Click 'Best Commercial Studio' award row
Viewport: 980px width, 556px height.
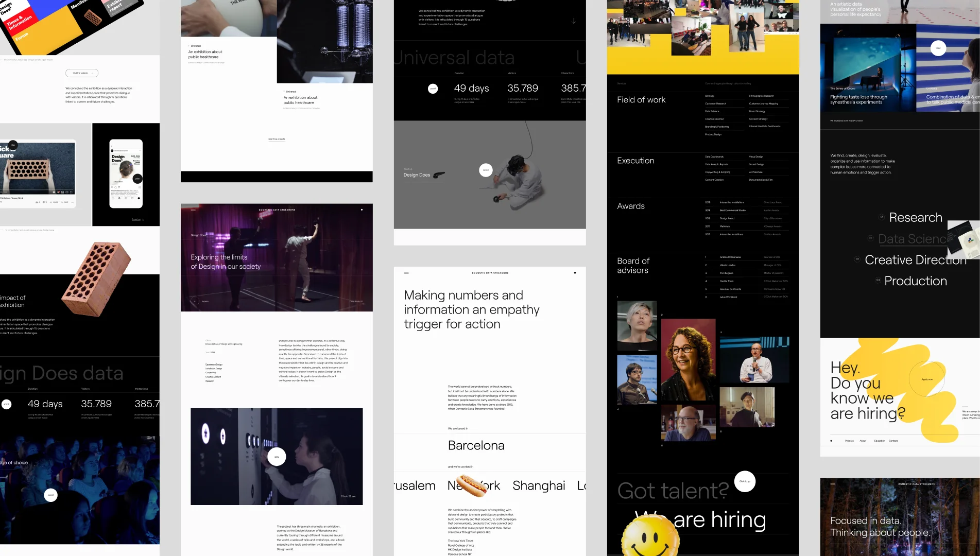click(746, 211)
